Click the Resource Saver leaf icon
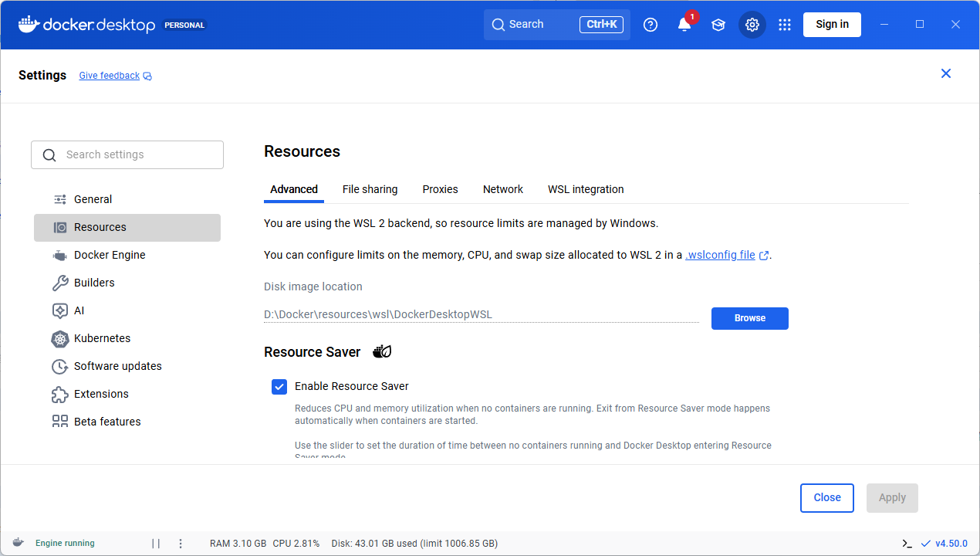This screenshot has height=556, width=980. (x=382, y=352)
